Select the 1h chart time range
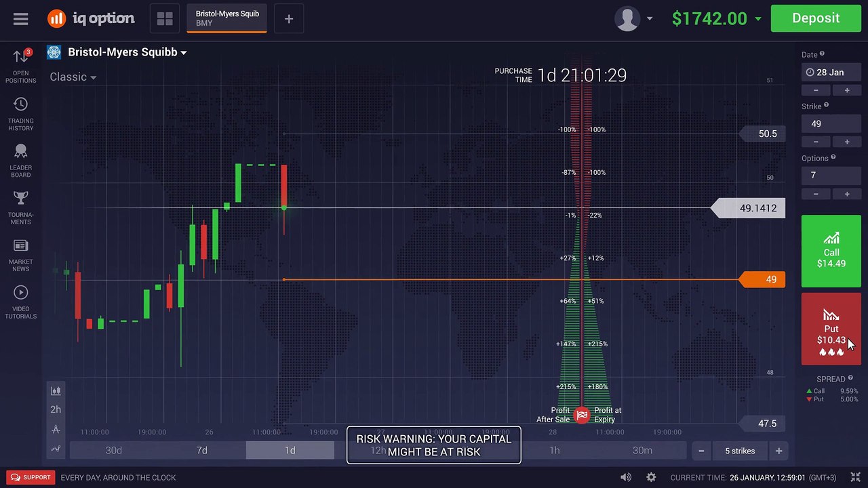The height and width of the screenshot is (488, 868). (x=555, y=451)
